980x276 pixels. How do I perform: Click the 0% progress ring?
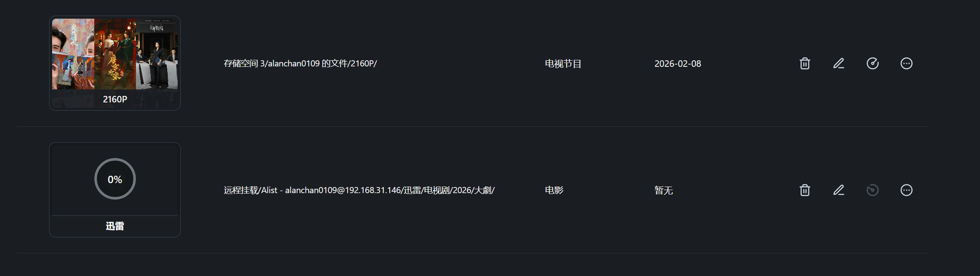click(115, 178)
